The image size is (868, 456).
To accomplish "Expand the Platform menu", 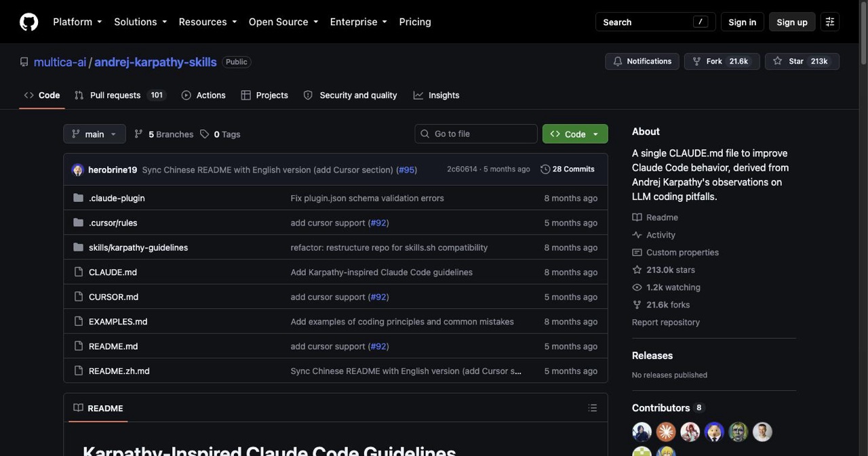I will [77, 22].
